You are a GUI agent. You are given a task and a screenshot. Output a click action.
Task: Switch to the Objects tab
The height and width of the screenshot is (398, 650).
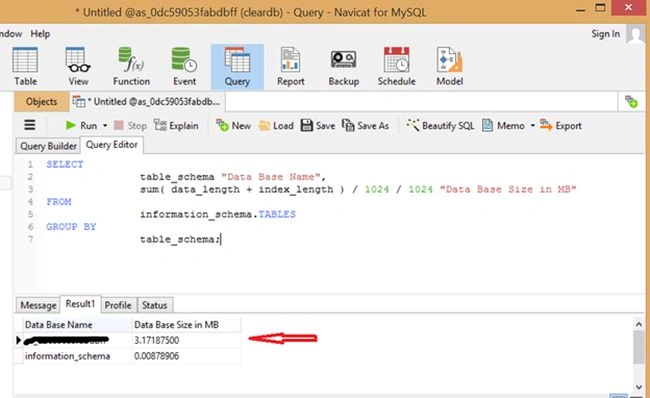point(41,102)
